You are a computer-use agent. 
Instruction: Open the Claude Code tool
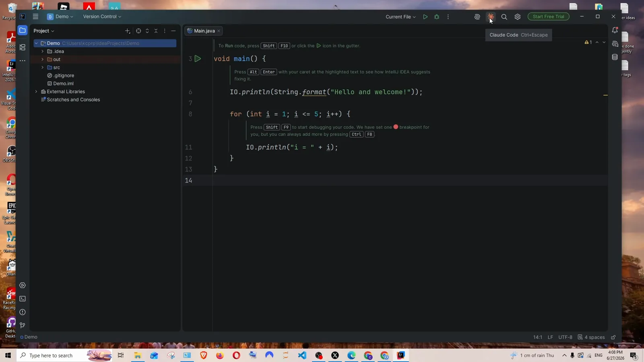pos(491,16)
